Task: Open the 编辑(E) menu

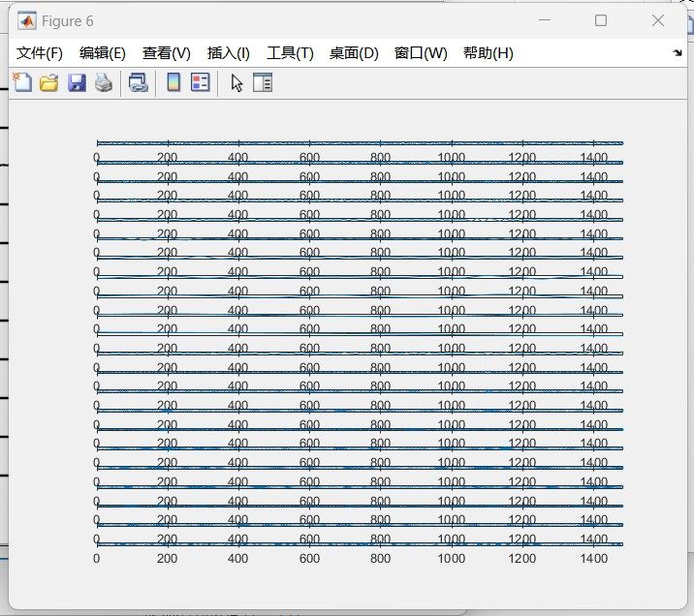Action: click(103, 53)
